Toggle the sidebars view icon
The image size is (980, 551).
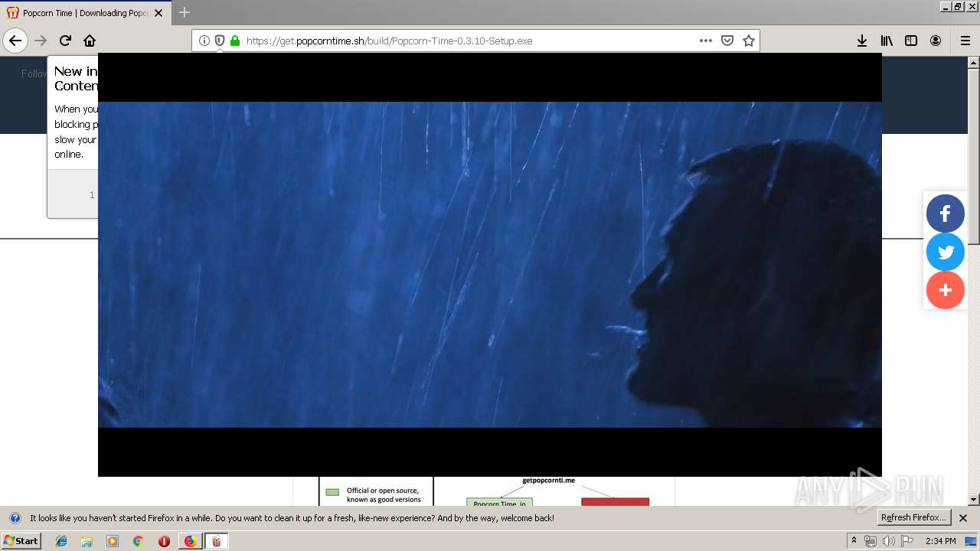click(911, 41)
